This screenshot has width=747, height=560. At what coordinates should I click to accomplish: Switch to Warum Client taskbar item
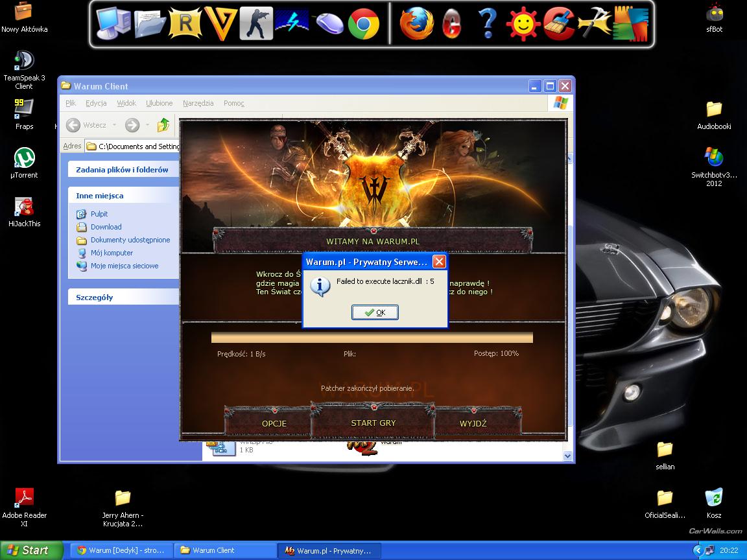(225, 550)
